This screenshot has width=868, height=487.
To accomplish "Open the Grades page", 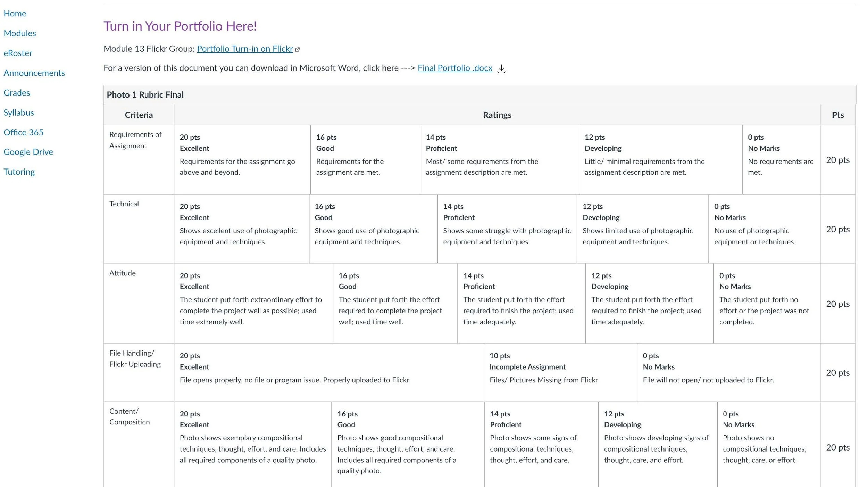I will [17, 92].
